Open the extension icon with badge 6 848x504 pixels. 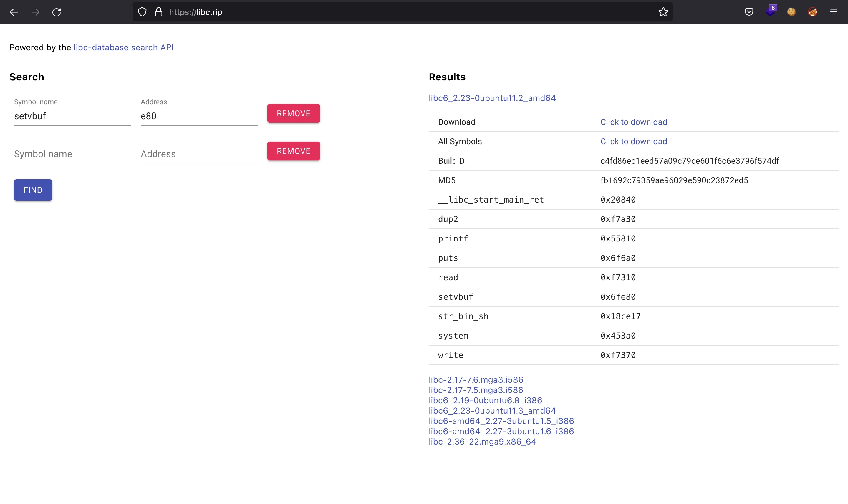pyautogui.click(x=771, y=11)
